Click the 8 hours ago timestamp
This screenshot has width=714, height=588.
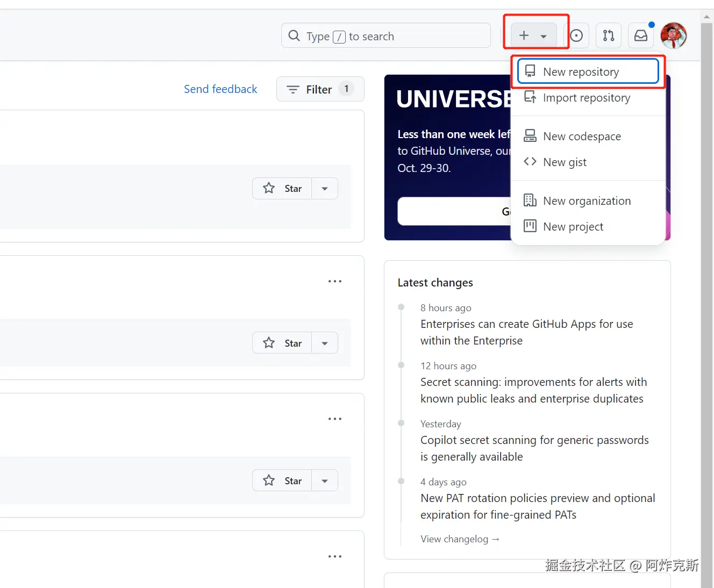(446, 308)
